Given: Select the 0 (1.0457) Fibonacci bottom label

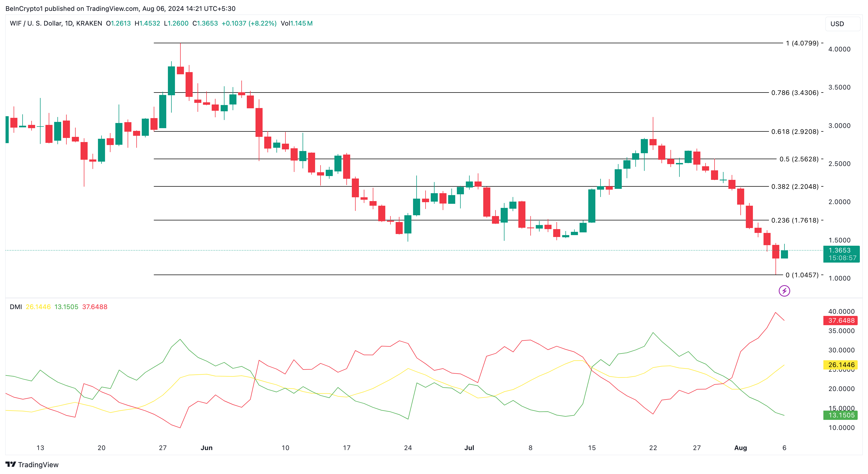Looking at the screenshot, I should [x=802, y=275].
